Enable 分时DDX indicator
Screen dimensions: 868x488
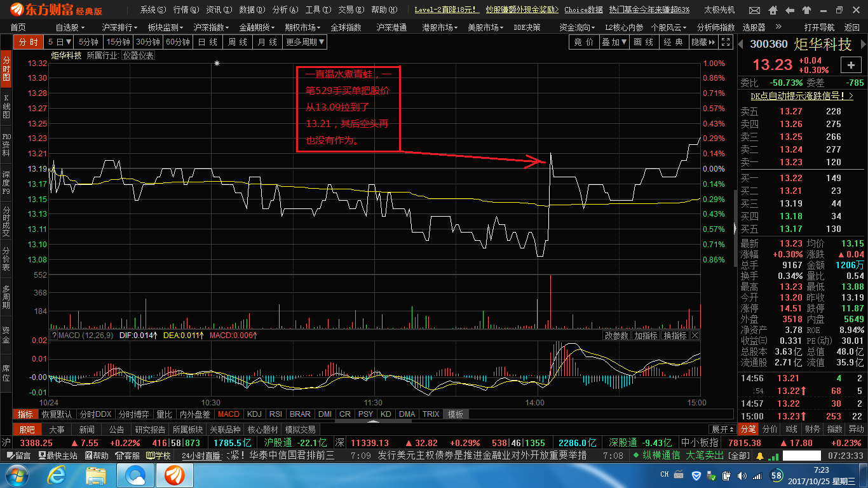click(95, 414)
